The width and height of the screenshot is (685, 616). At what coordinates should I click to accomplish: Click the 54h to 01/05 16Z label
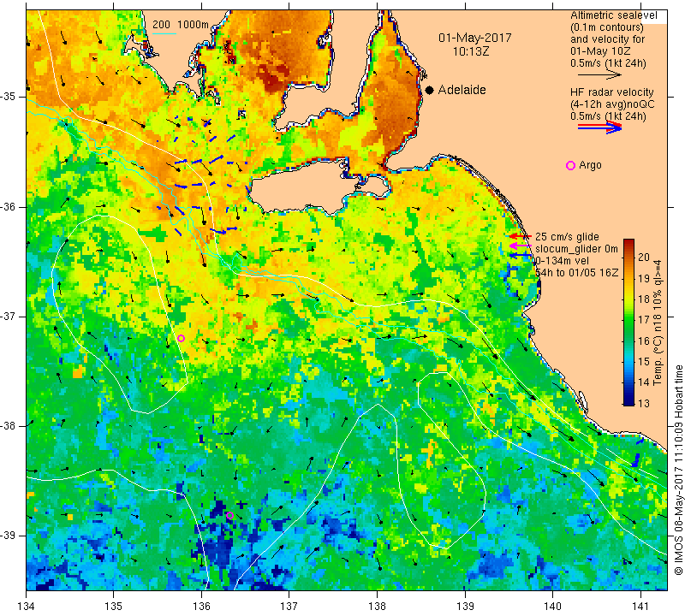pyautogui.click(x=577, y=273)
